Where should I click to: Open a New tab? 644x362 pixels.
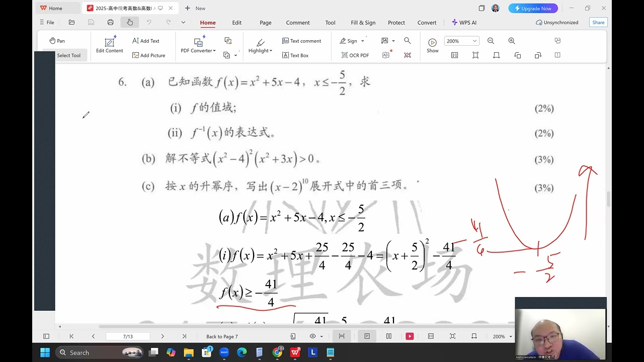[x=195, y=8]
